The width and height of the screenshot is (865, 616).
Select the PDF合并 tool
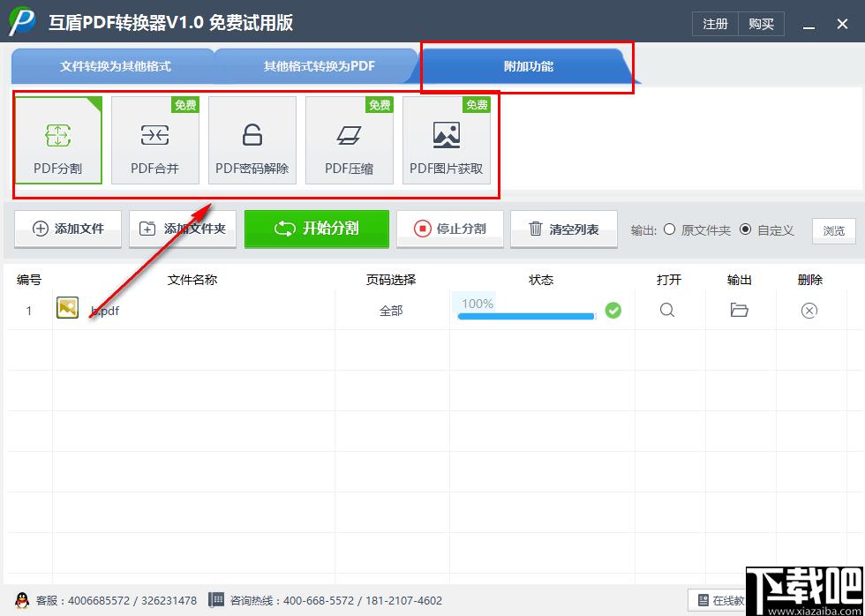pyautogui.click(x=155, y=140)
